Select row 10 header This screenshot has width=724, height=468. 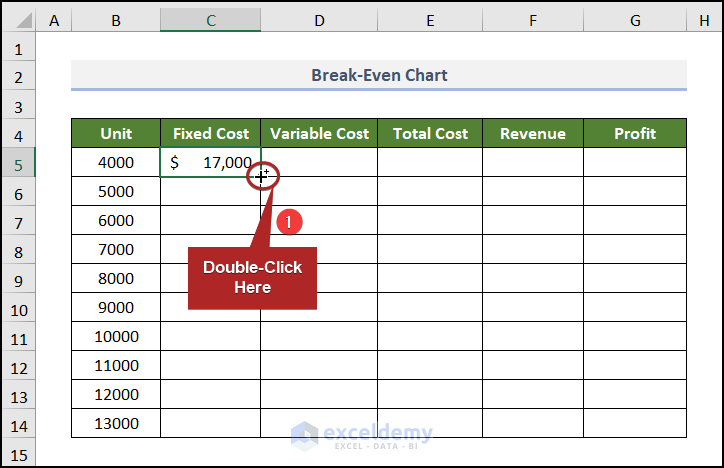point(18,307)
